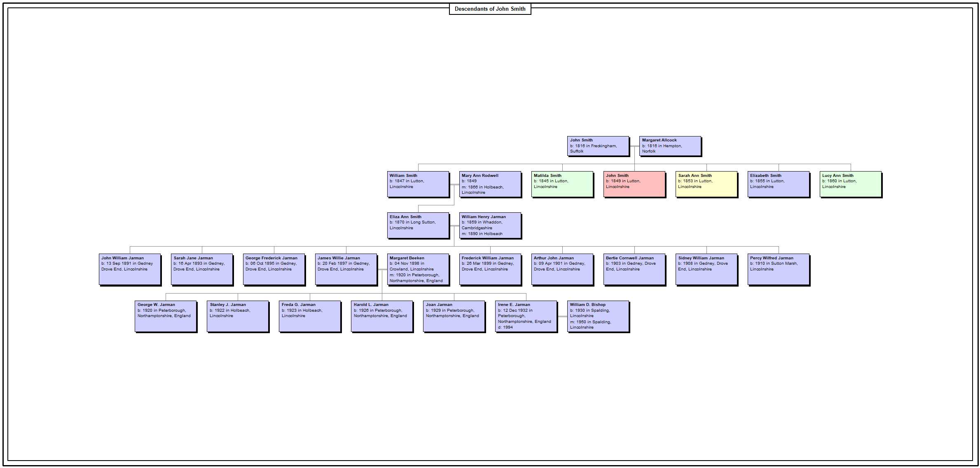Select the James Willie Jarman box
Image resolution: width=980 pixels, height=468 pixels.
(346, 269)
